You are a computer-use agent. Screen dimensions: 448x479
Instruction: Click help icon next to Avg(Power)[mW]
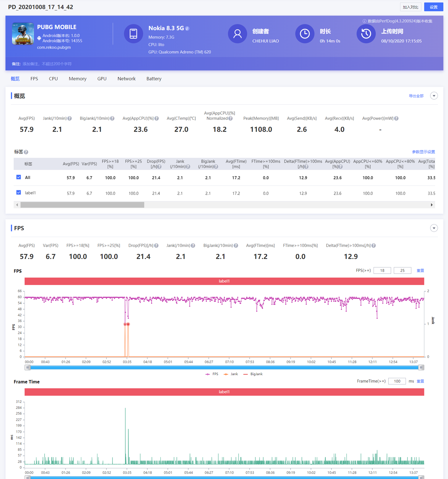pos(396,119)
